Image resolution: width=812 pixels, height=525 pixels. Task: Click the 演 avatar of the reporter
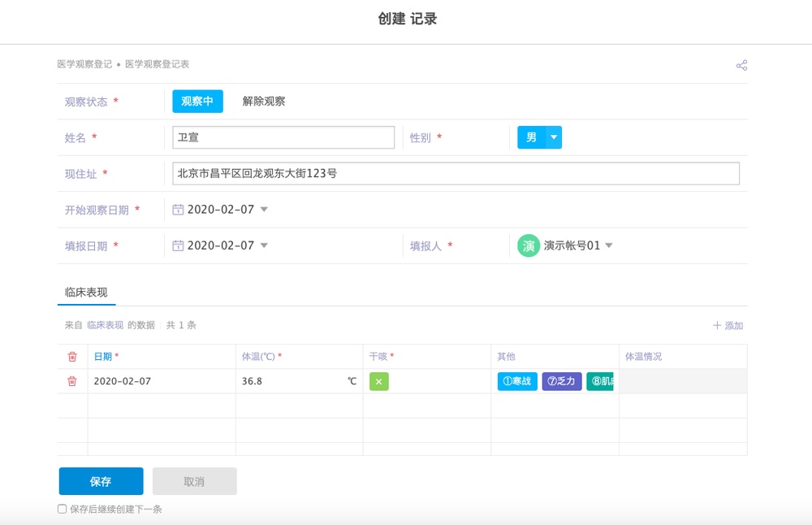529,245
